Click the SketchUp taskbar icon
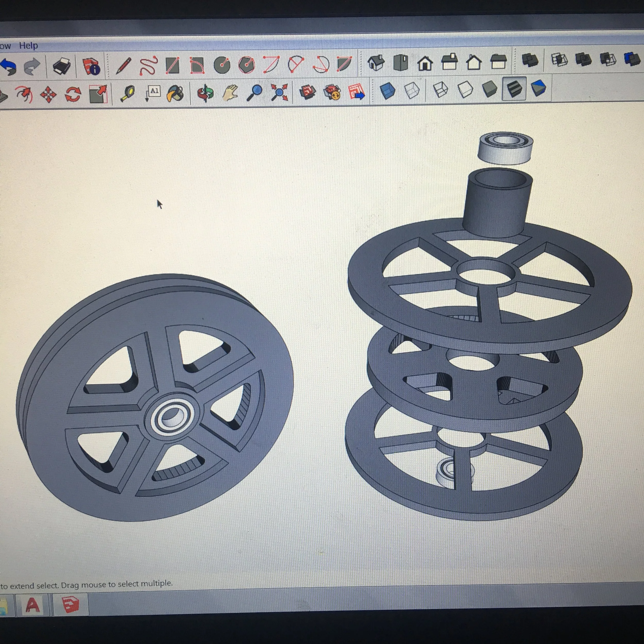Viewport: 644px width, 644px height. click(x=70, y=604)
